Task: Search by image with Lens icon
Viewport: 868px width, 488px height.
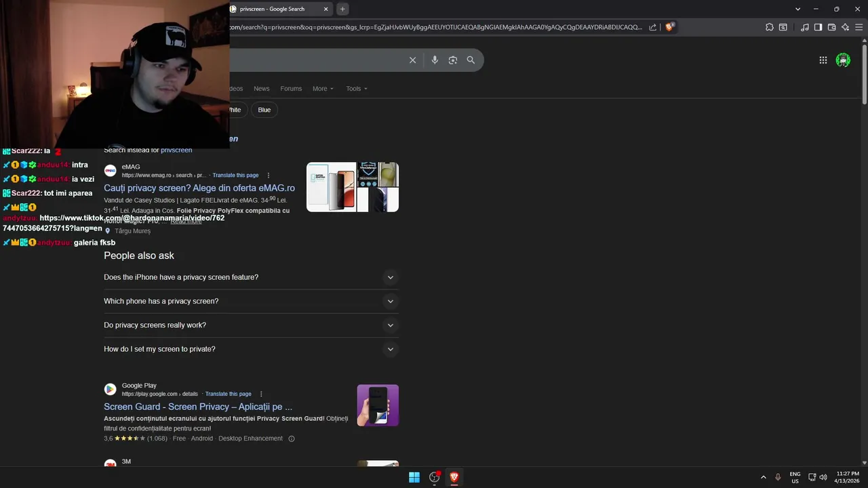Action: tap(453, 60)
